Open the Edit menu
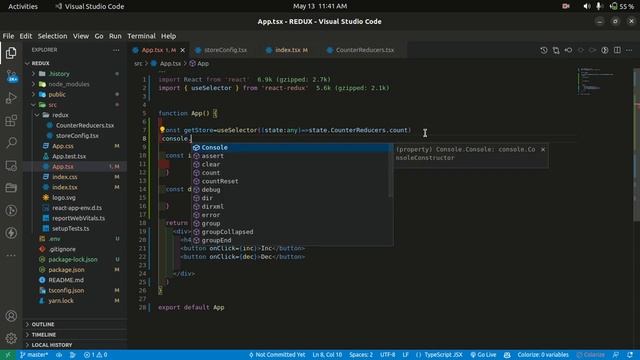This screenshot has width=640, height=360. (x=25, y=36)
